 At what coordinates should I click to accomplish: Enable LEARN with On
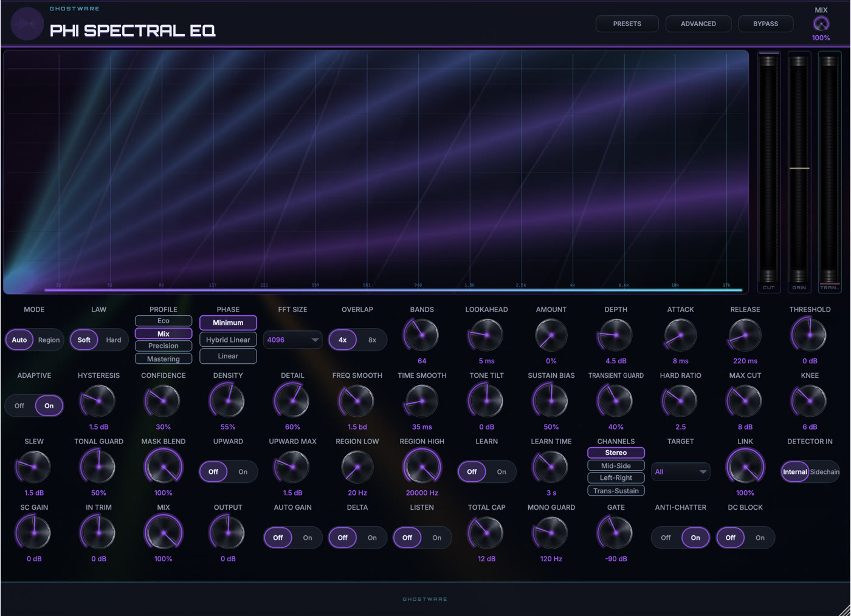(x=501, y=472)
